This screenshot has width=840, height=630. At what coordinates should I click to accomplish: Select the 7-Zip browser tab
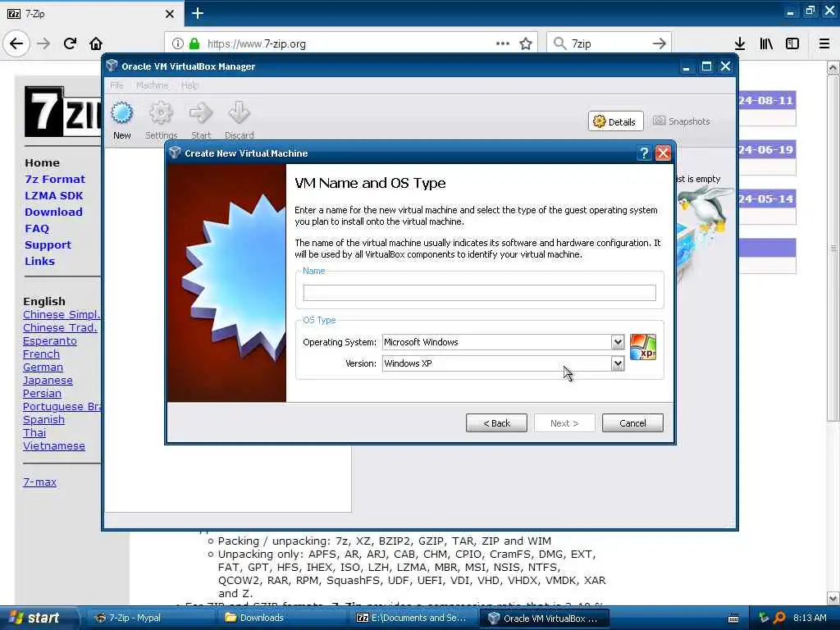point(92,13)
